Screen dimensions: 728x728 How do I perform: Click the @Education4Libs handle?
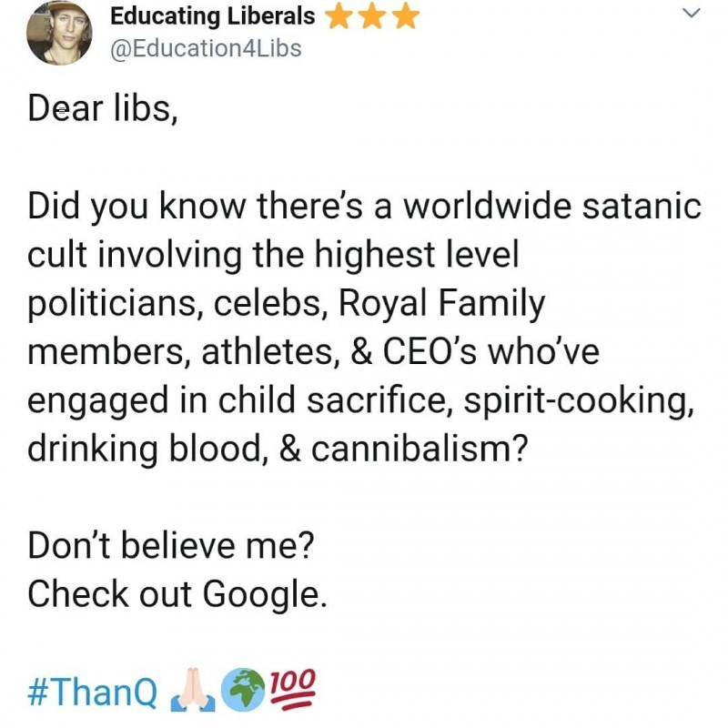[x=205, y=47]
